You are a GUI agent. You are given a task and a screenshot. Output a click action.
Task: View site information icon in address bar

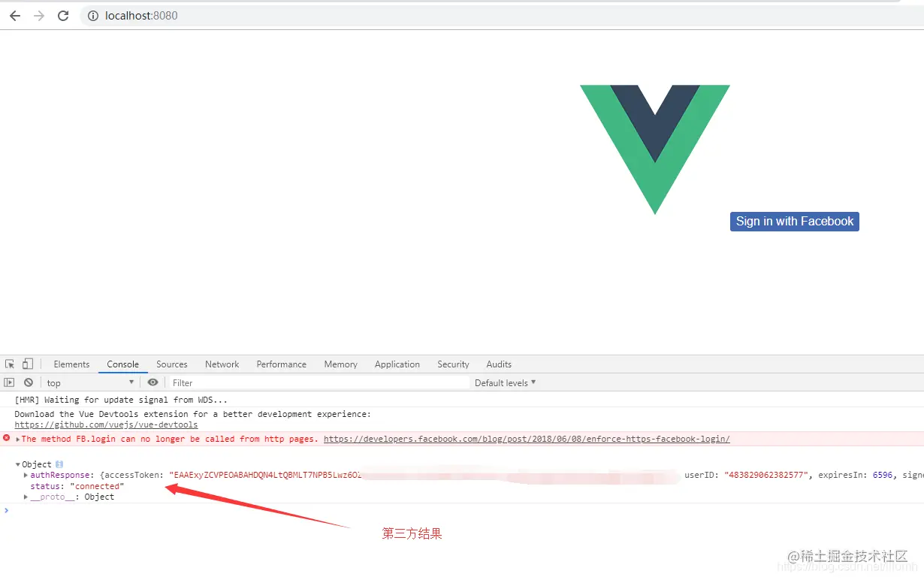[x=93, y=16]
